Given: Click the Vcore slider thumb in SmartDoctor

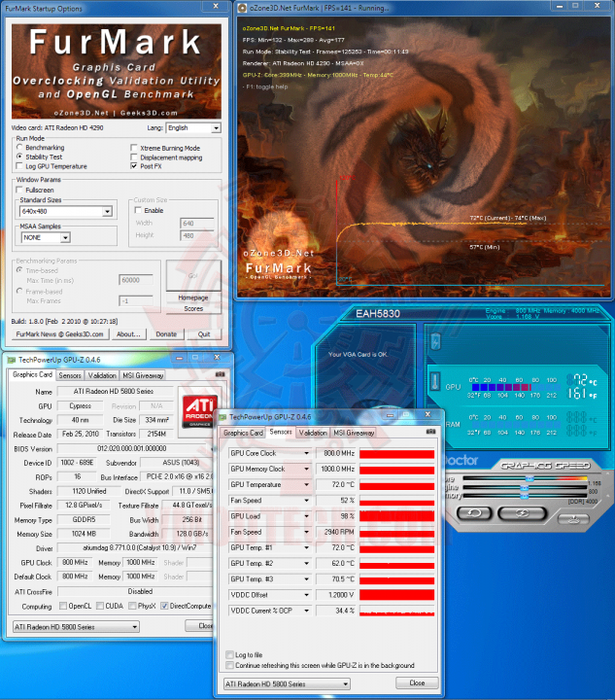Looking at the screenshot, I should point(530,478).
